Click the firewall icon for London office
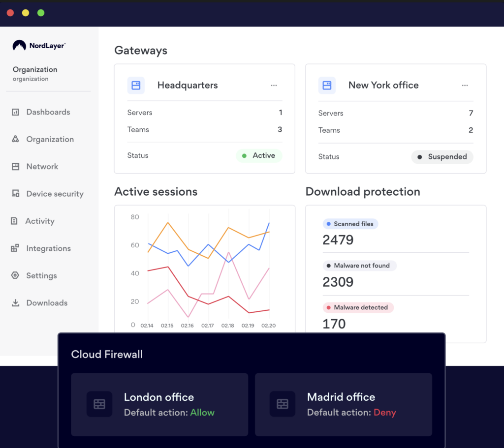The image size is (504, 448). (x=99, y=404)
